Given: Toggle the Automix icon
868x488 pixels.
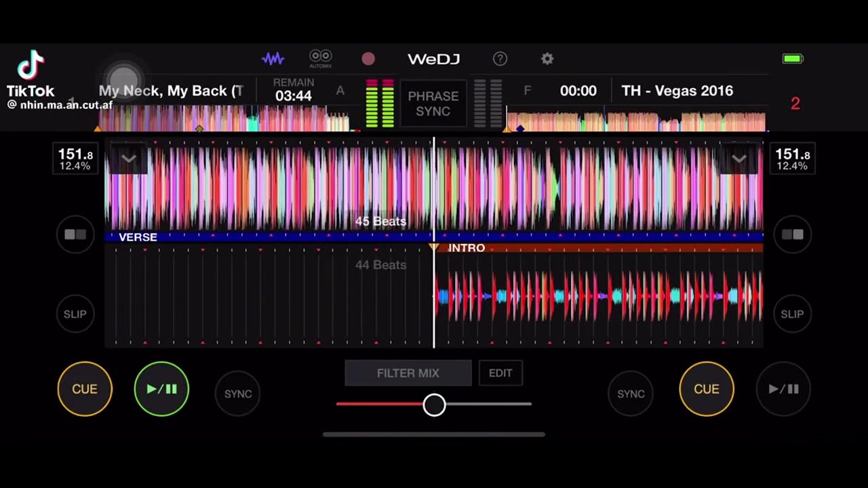Looking at the screenshot, I should (321, 59).
